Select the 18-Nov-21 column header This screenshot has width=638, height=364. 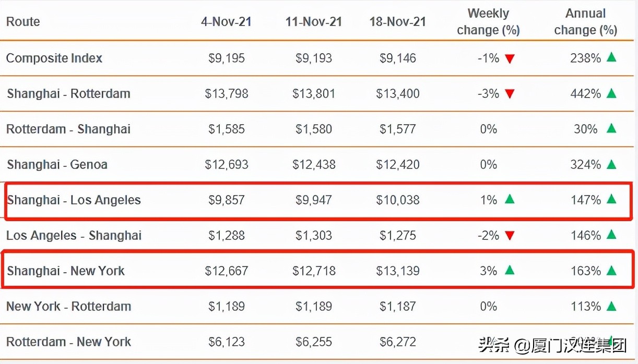click(x=397, y=22)
